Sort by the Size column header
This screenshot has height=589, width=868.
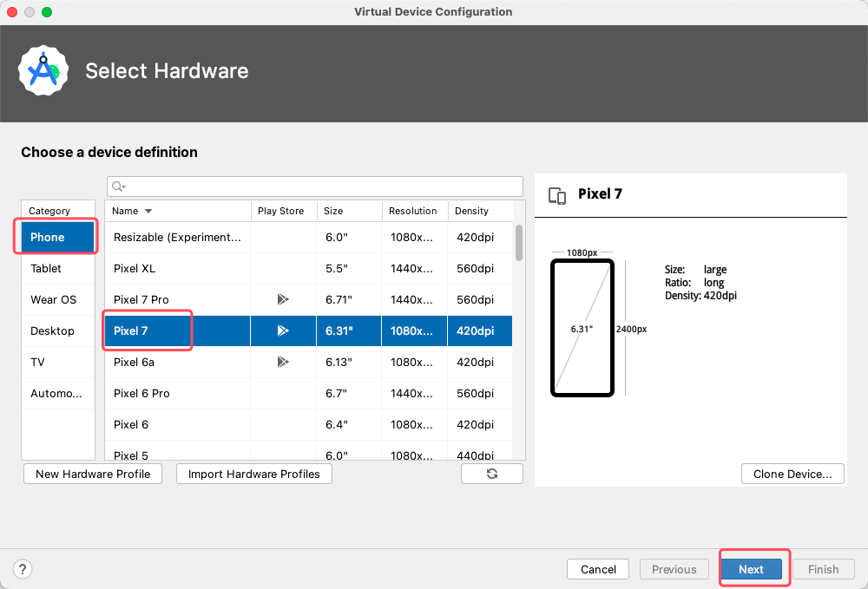click(349, 211)
